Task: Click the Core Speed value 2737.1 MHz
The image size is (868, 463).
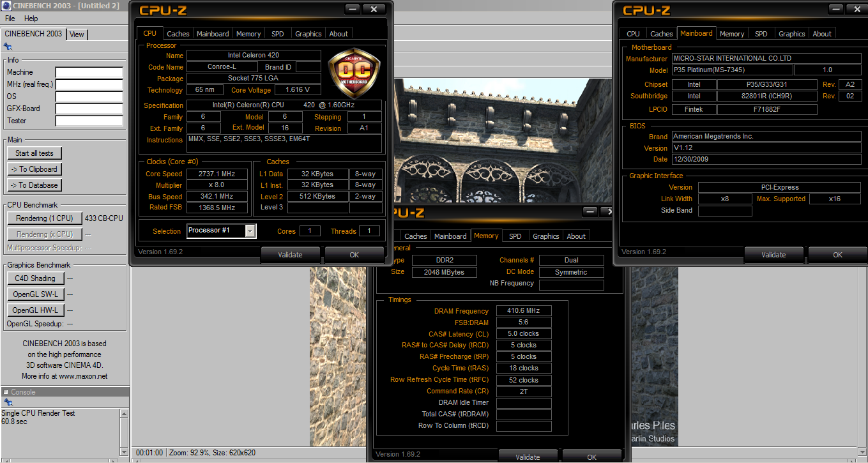Action: coord(218,174)
